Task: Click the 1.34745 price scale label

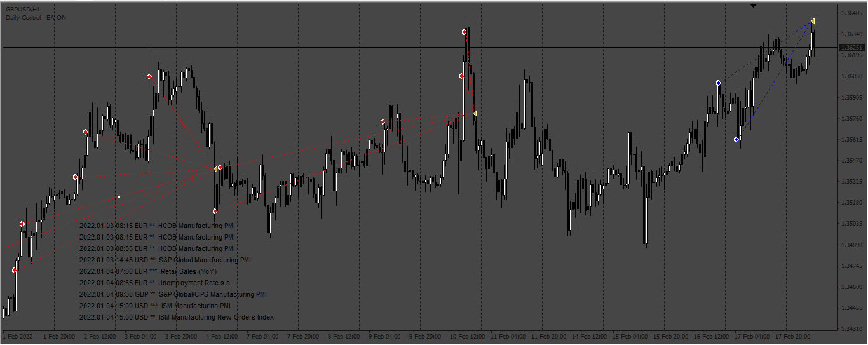Action: click(851, 266)
